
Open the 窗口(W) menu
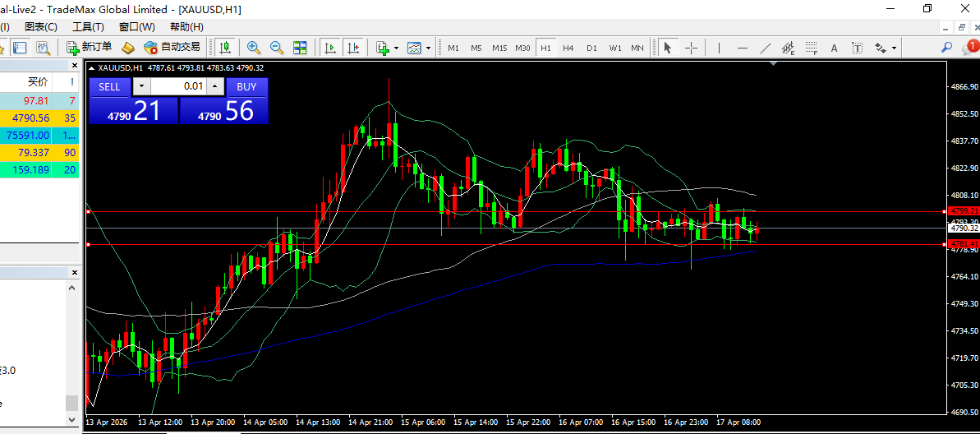(x=137, y=27)
